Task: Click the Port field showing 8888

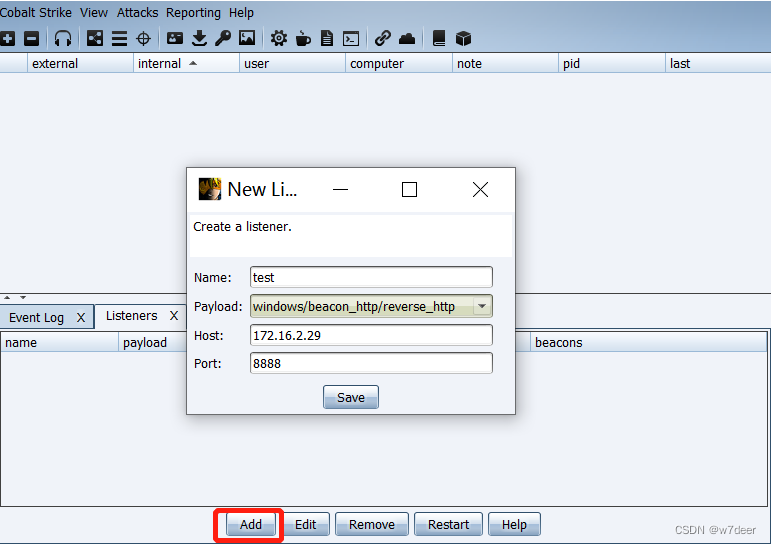Action: [371, 363]
